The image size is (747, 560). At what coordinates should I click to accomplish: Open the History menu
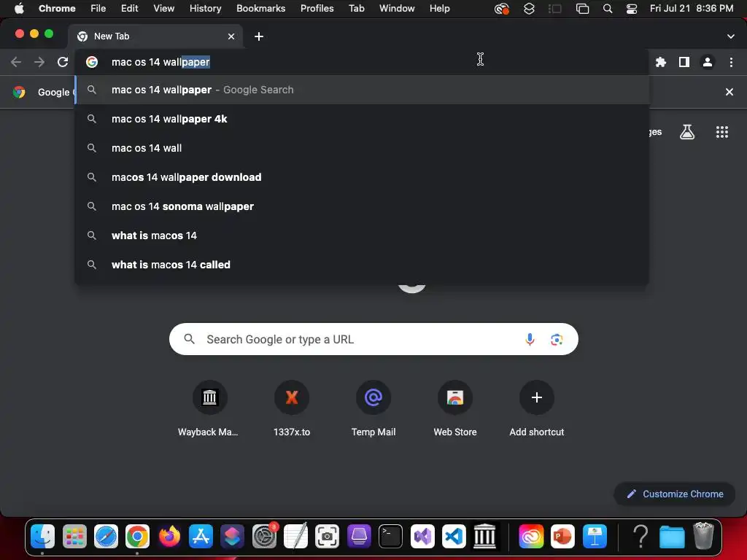pyautogui.click(x=205, y=8)
